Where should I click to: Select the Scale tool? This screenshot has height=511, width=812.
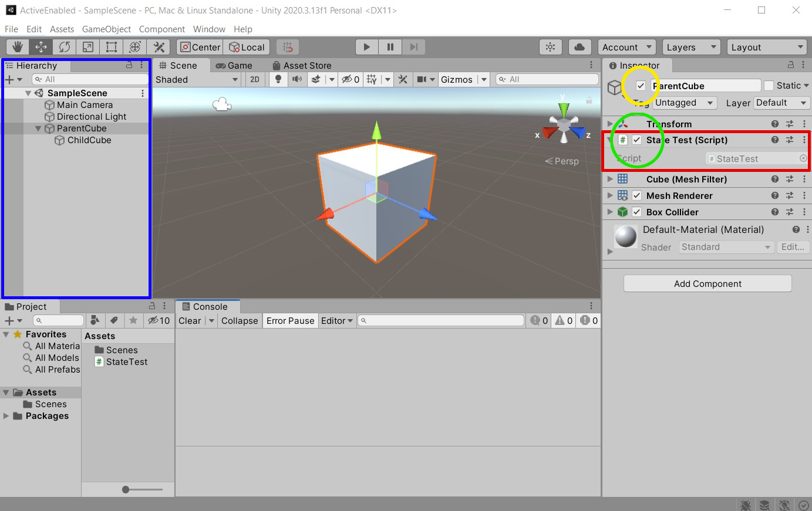88,47
